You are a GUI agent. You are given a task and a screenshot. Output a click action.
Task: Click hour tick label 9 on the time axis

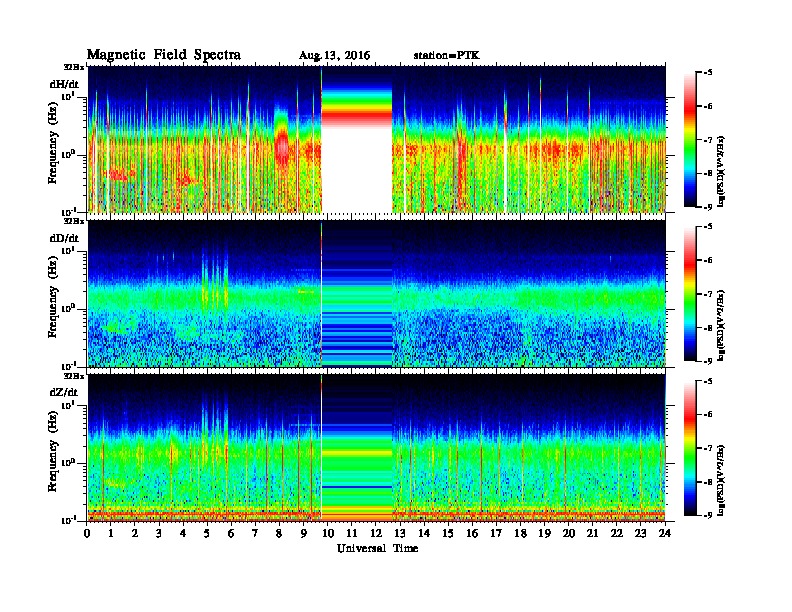click(x=304, y=534)
